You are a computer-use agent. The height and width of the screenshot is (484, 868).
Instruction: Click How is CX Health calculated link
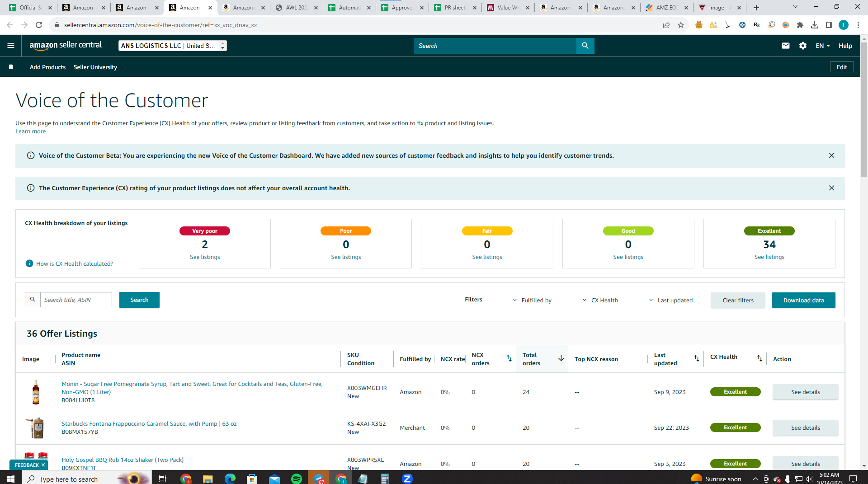pyautogui.click(x=75, y=264)
